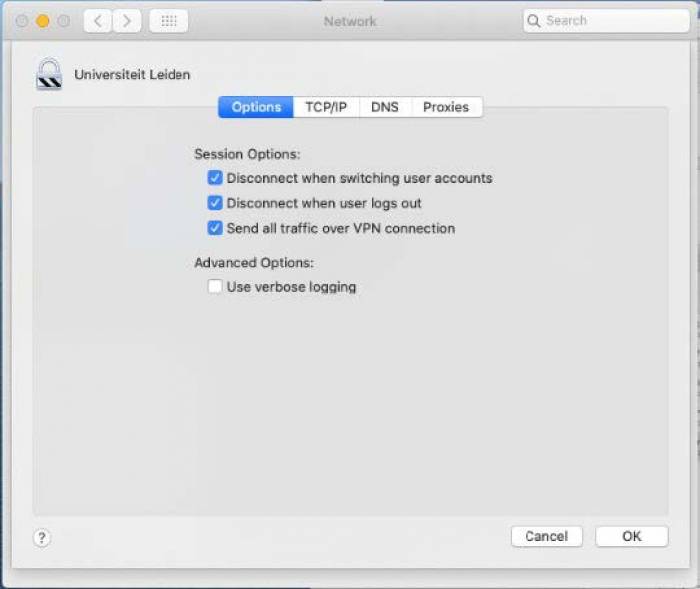Click the Universiteit Leiden connection name
This screenshot has height=589, width=700.
pos(132,75)
